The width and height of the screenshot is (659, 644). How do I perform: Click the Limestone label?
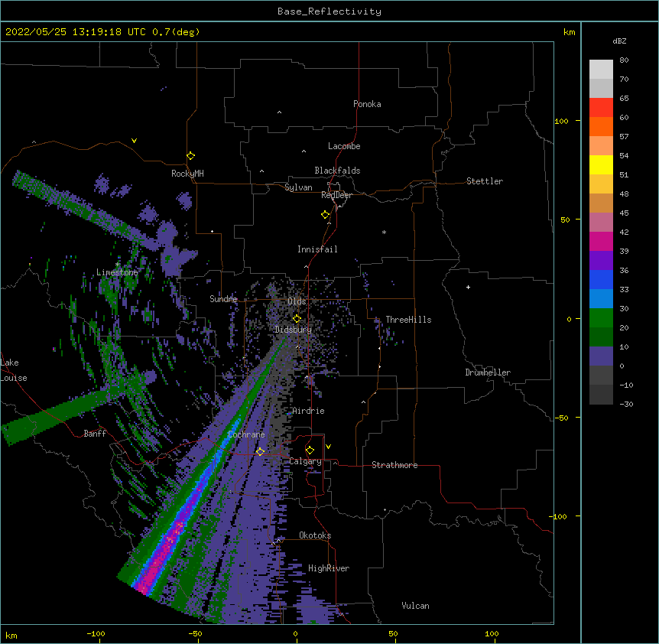tap(117, 272)
